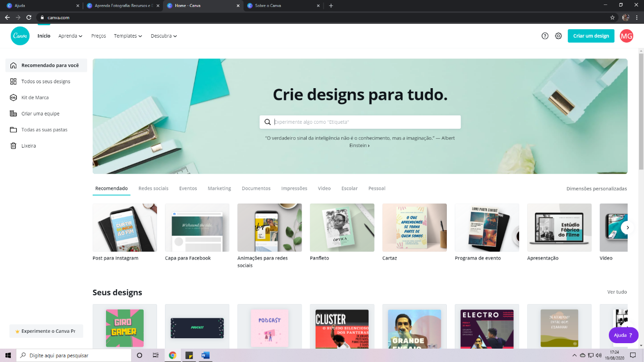This screenshot has height=362, width=644.
Task: Click the home icon beside Recomendado para você
Action: (x=13, y=65)
